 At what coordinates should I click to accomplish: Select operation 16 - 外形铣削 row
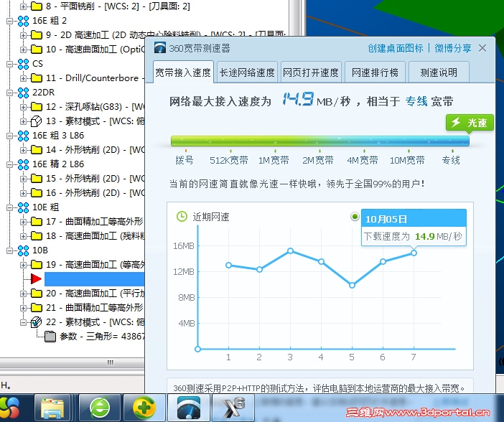pyautogui.click(x=95, y=193)
